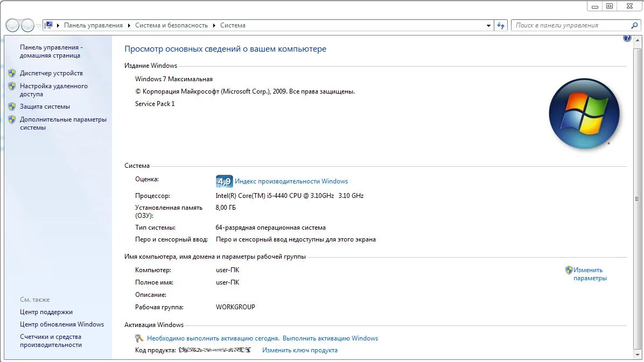Click the Forward navigation arrow button
This screenshot has height=362, width=644.
27,25
